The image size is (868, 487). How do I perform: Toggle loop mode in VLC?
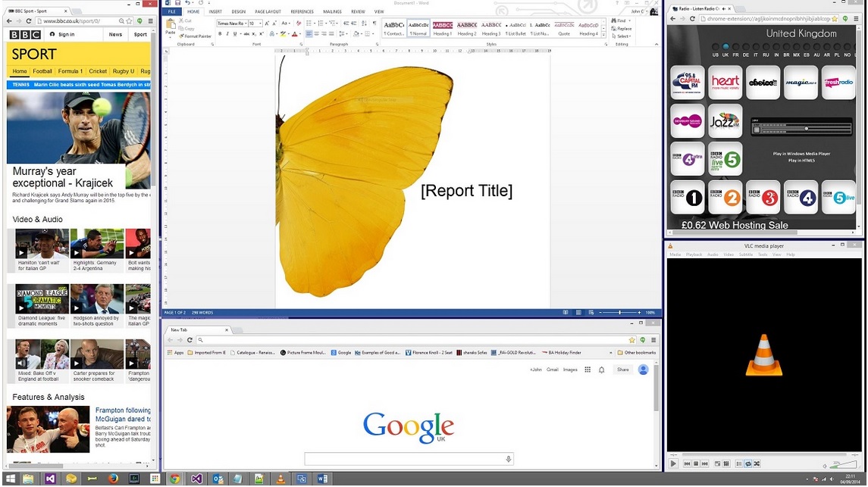coord(748,464)
